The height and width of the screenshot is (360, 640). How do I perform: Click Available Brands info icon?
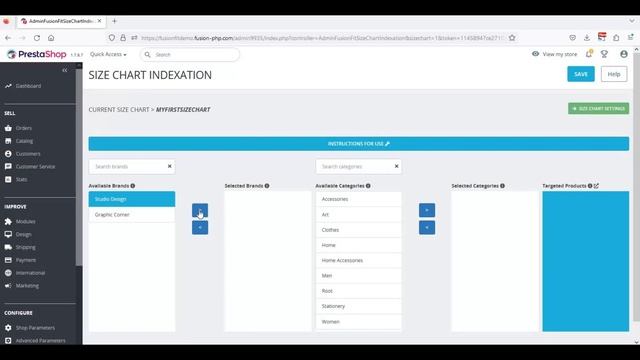(133, 186)
